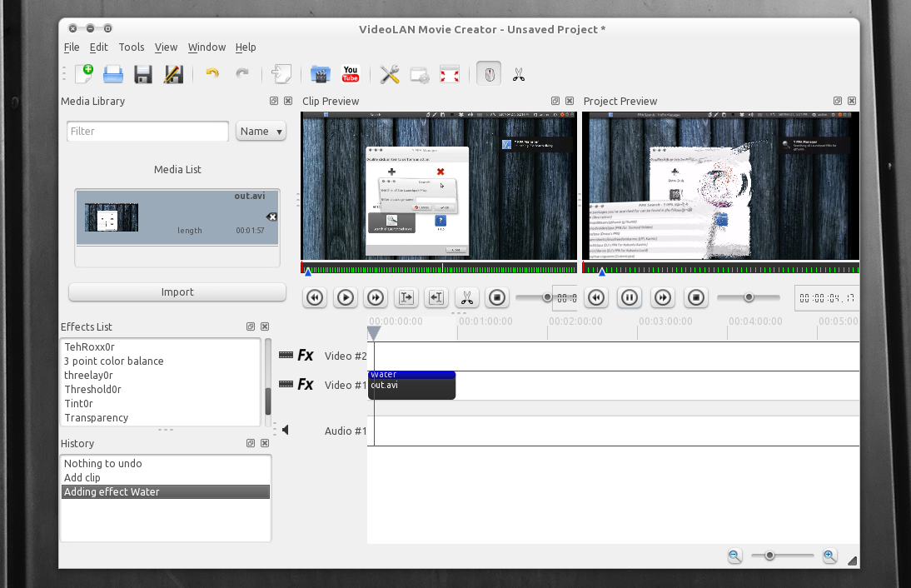Click the Save As toolbar icon
The height and width of the screenshot is (588, 911).
173,74
